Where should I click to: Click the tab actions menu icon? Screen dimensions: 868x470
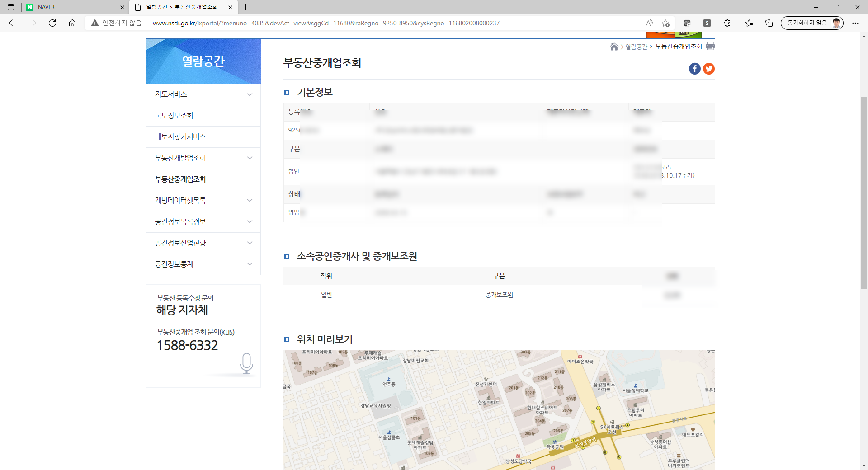click(x=11, y=7)
